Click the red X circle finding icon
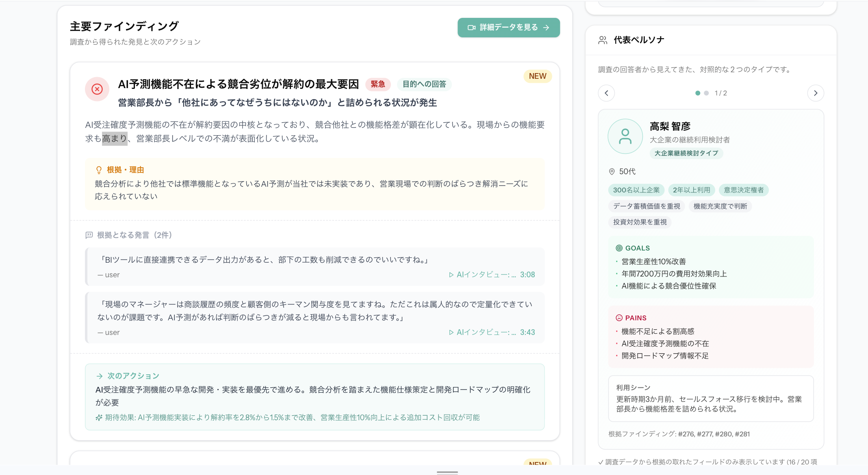868x475 pixels. click(97, 89)
